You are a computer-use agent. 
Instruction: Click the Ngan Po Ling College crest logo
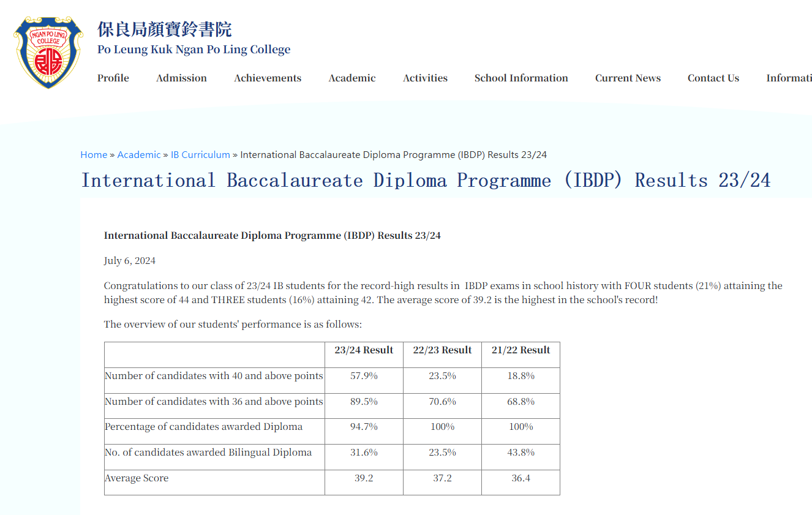point(48,52)
